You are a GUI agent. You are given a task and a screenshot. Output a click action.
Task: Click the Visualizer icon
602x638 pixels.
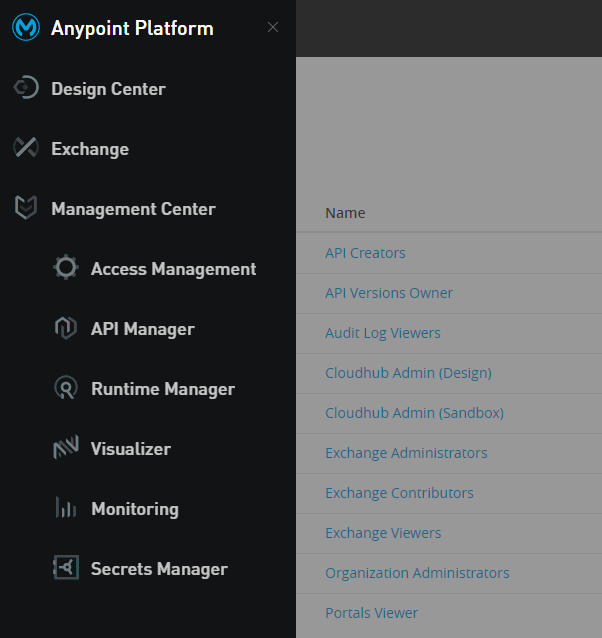pos(66,447)
